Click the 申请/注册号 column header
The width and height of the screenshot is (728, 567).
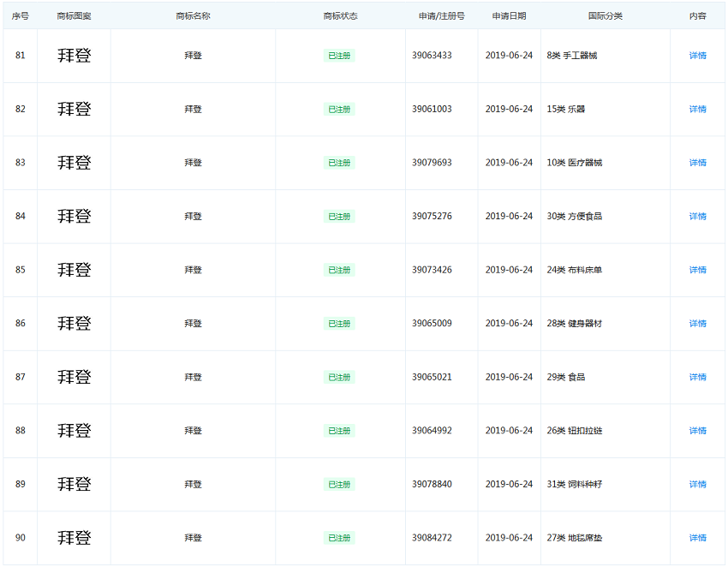point(441,16)
